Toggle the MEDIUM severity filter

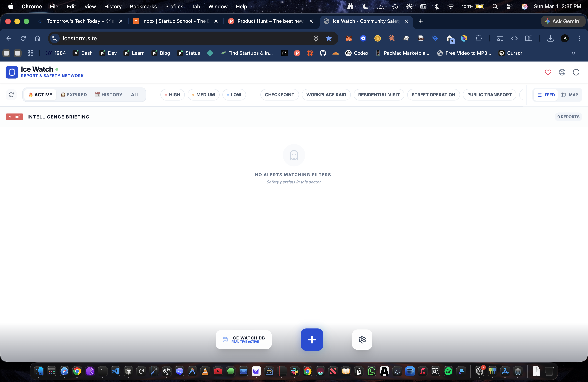[x=203, y=95]
